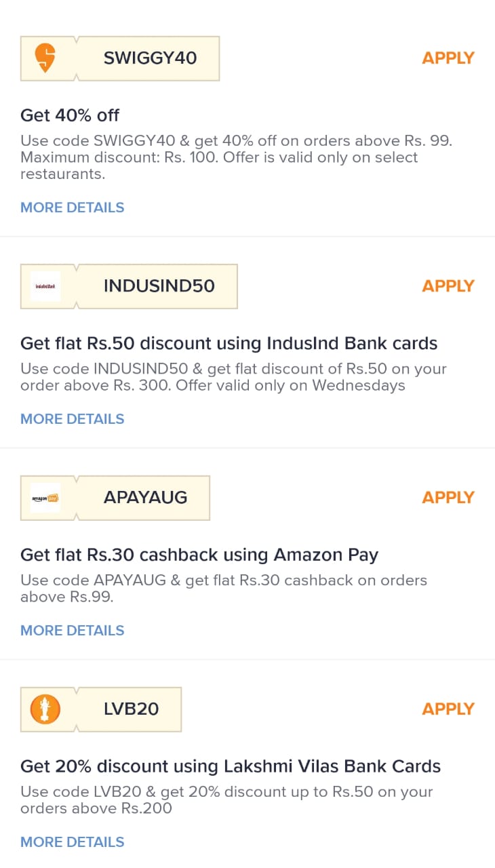Apply the LVB20 coupon
495x868 pixels.
tap(448, 709)
